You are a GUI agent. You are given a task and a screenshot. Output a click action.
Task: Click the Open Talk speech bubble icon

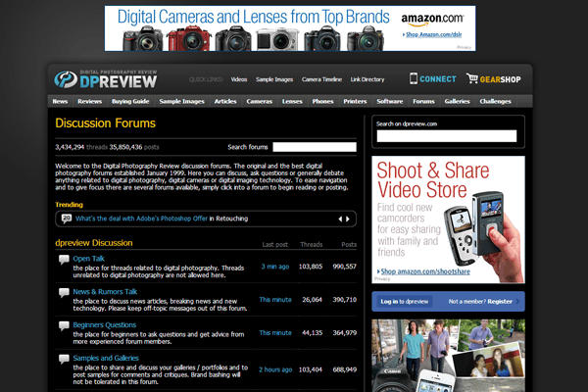point(64,259)
